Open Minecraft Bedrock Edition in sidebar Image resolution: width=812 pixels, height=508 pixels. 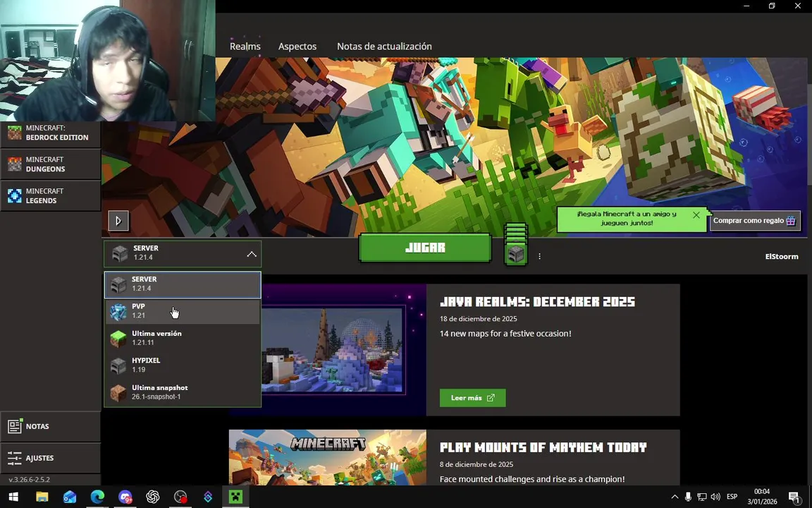pyautogui.click(x=50, y=133)
